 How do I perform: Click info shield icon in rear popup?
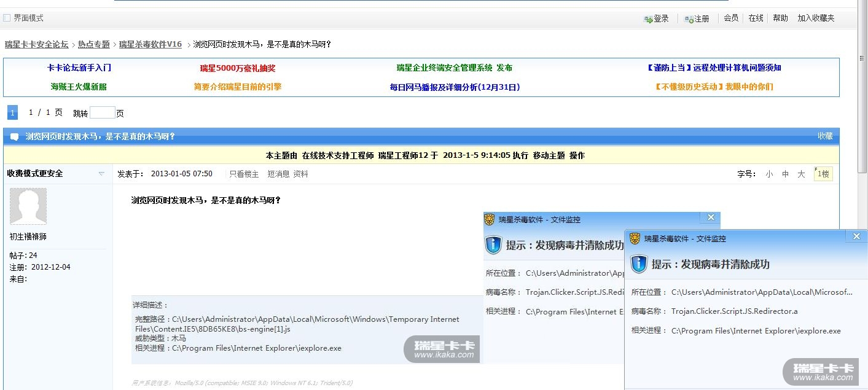coord(494,245)
